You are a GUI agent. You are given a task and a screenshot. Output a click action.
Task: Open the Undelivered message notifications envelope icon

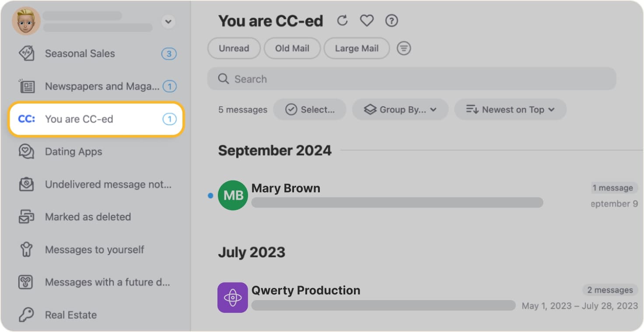pyautogui.click(x=27, y=184)
